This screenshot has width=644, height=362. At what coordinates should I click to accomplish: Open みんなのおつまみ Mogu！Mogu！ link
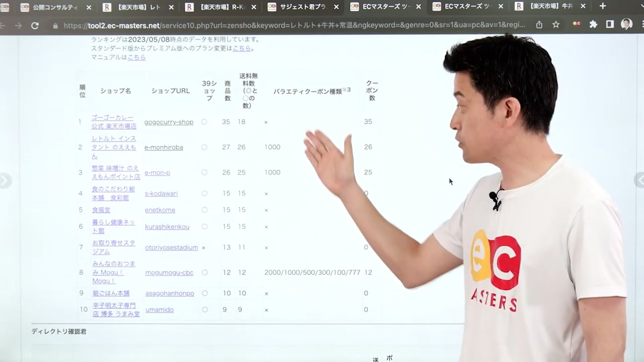coord(114,273)
